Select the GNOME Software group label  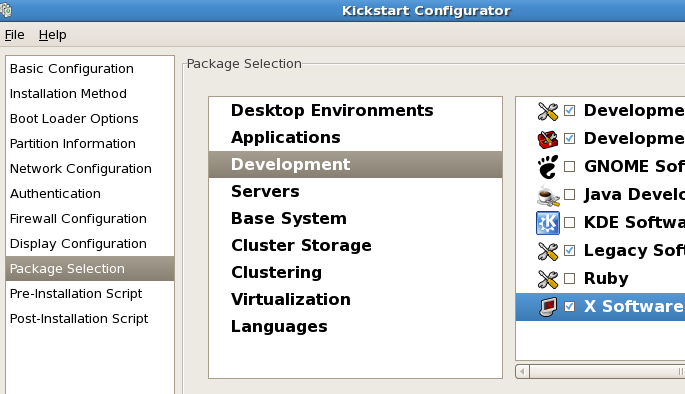(634, 166)
